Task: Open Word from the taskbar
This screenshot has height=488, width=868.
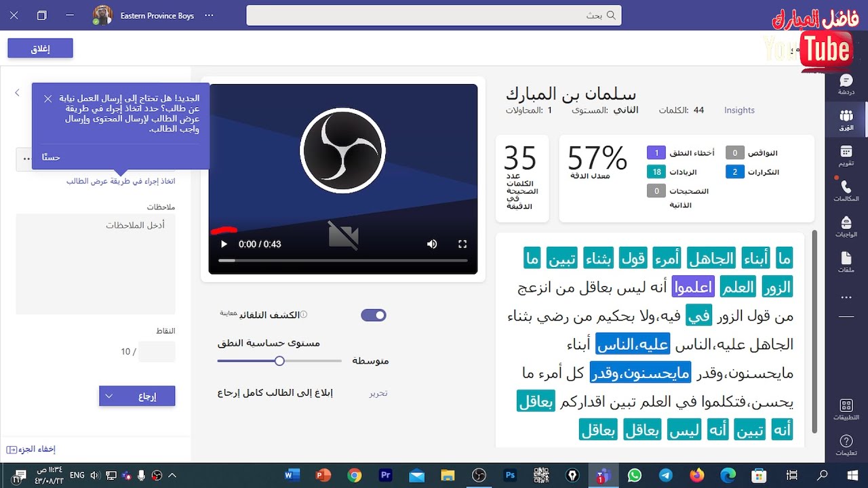Action: 292,475
